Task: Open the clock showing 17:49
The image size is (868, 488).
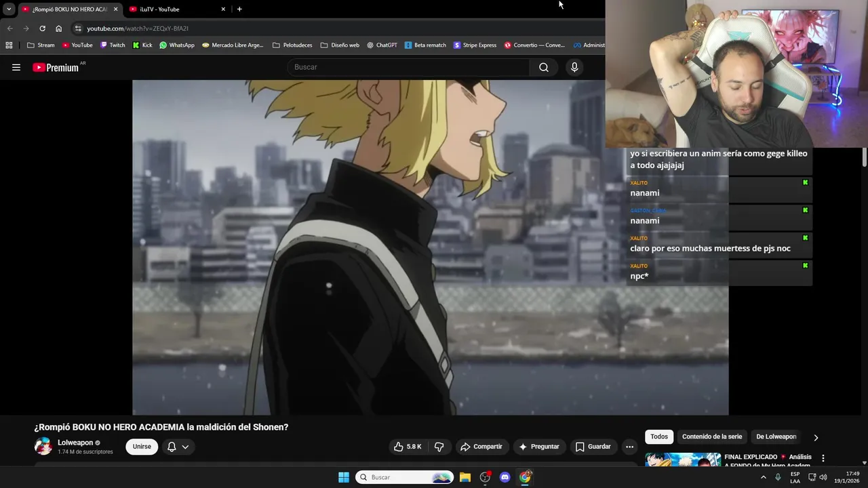Action: (846, 477)
